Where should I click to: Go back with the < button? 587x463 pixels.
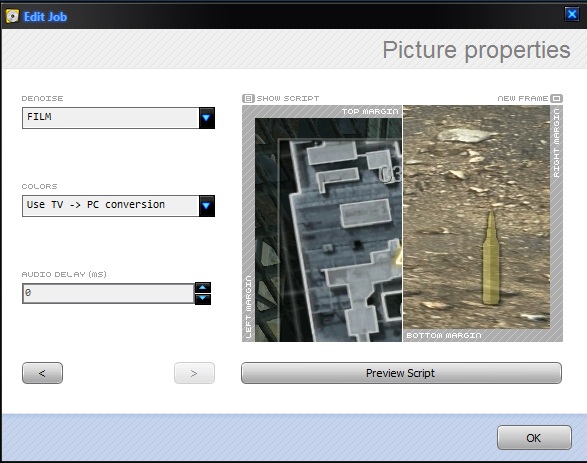click(x=42, y=373)
